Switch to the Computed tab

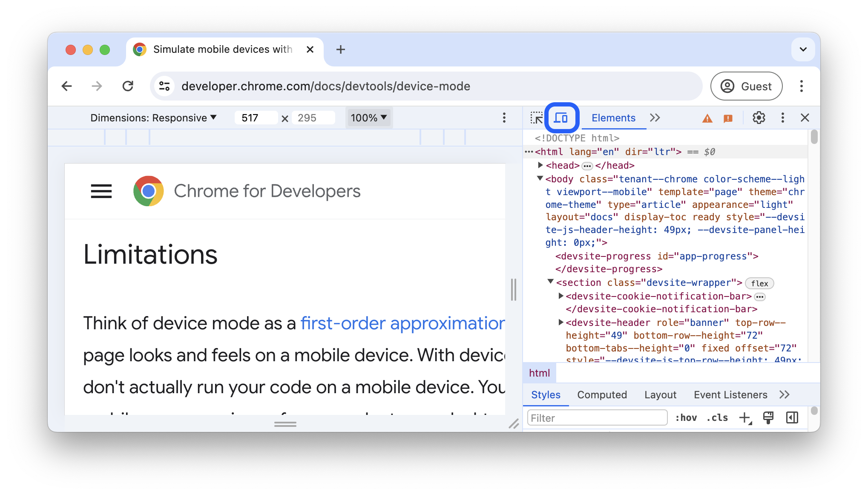pyautogui.click(x=601, y=394)
